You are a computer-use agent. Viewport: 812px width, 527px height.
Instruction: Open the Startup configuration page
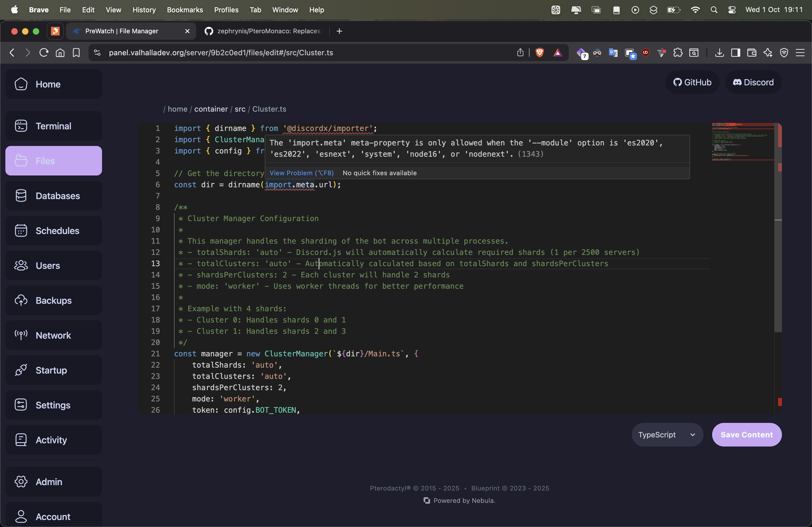53,370
